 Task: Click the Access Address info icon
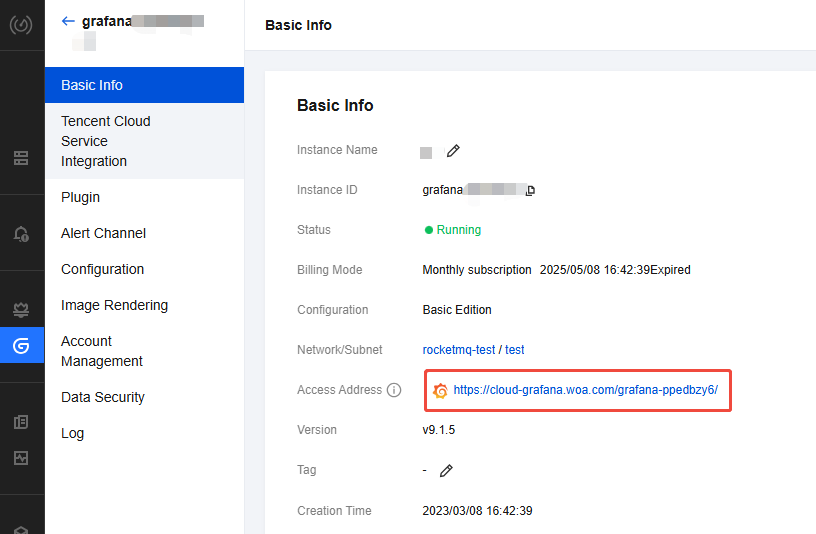point(394,390)
